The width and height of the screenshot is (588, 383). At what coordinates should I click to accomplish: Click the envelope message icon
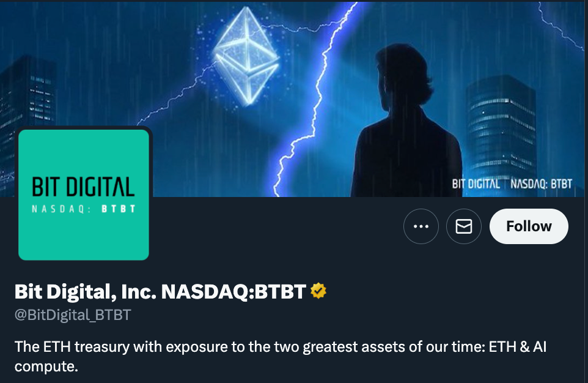click(x=464, y=226)
